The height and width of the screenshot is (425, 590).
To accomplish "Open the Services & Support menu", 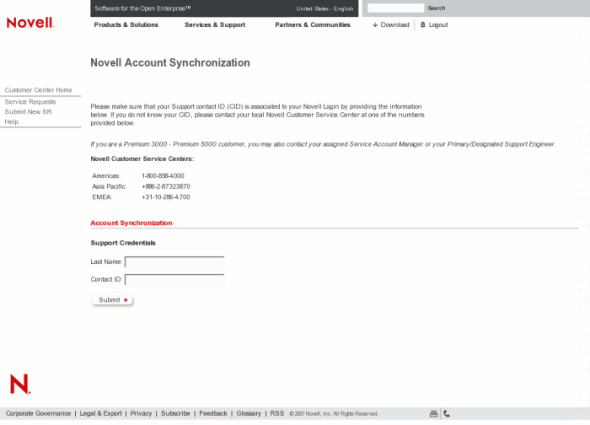I will [x=215, y=25].
